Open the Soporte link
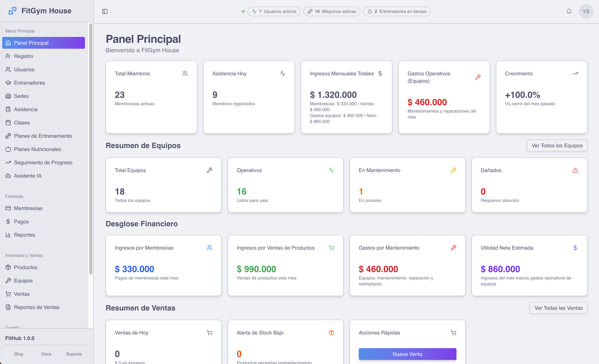The image size is (599, 364). click(x=74, y=354)
